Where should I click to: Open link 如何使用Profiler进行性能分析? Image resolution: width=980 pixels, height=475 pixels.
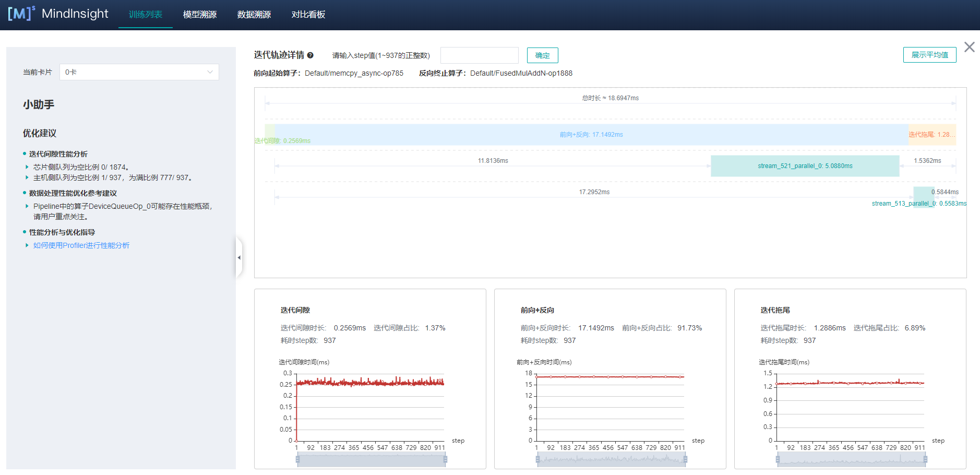81,245
